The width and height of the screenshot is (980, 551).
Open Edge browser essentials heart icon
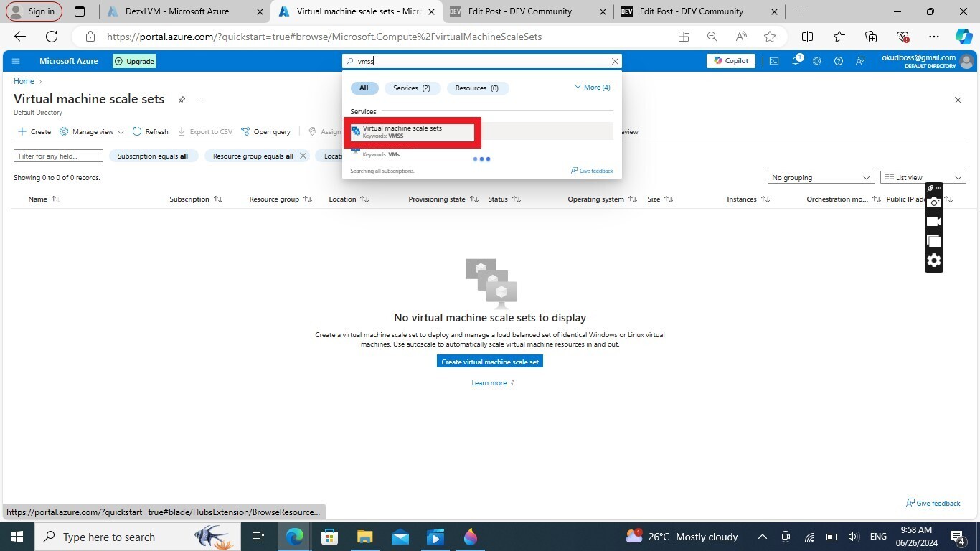coord(903,37)
